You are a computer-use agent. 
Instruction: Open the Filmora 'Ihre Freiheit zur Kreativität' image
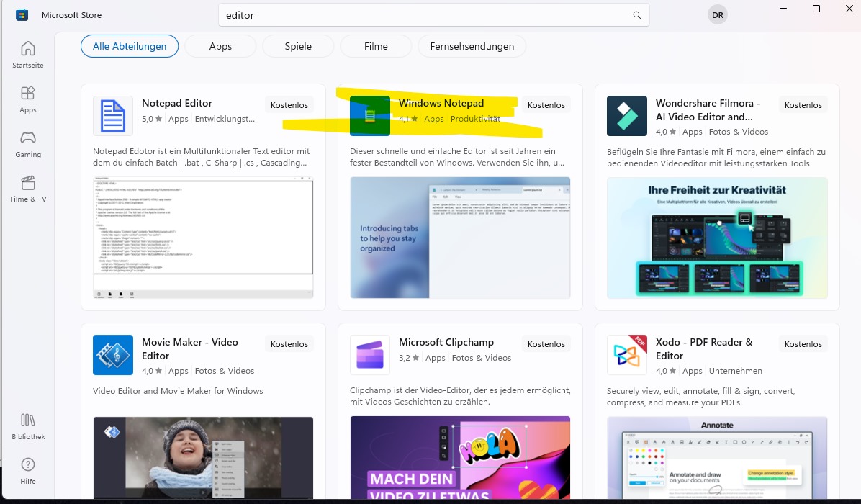(x=717, y=238)
